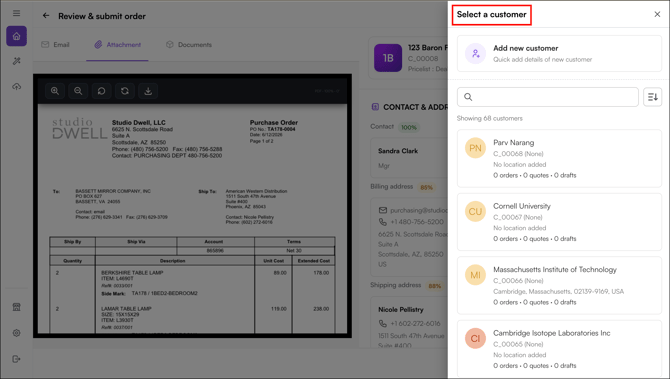The height and width of the screenshot is (379, 670).
Task: Open the sort options for the customer list
Action: click(x=652, y=97)
